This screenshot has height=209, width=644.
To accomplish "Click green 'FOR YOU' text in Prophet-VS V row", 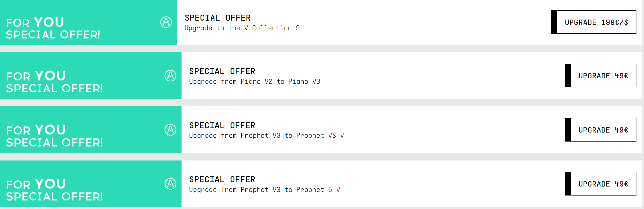I will tap(36, 130).
